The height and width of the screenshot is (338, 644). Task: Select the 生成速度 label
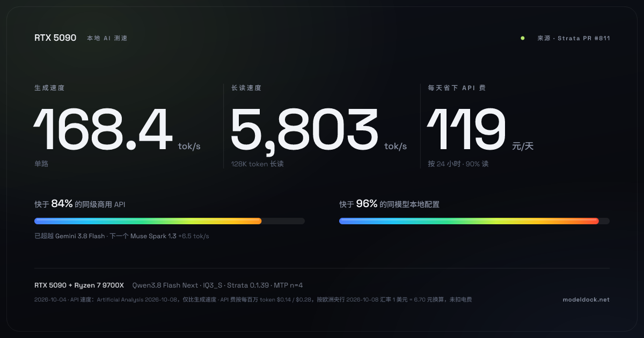pos(49,87)
